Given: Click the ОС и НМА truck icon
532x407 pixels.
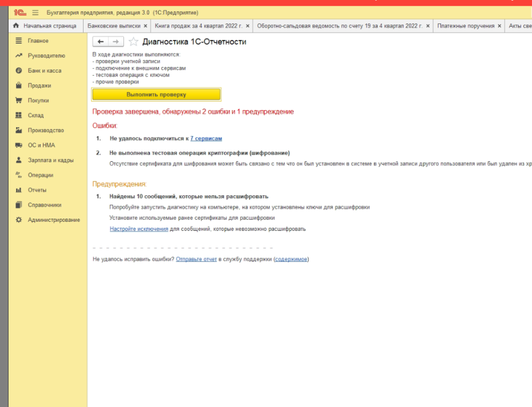Looking at the screenshot, I should (19, 145).
